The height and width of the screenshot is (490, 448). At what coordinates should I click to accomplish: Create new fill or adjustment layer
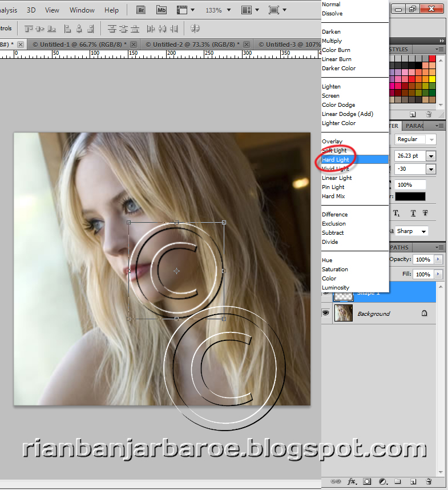pos(383,481)
